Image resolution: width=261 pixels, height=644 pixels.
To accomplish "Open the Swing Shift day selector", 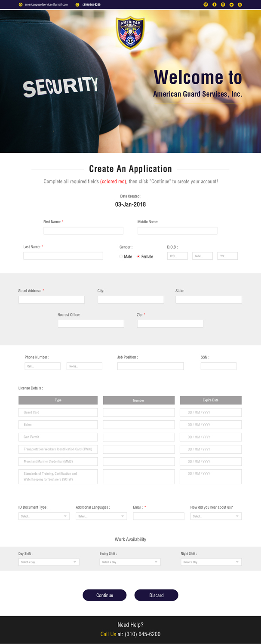I will (x=130, y=562).
